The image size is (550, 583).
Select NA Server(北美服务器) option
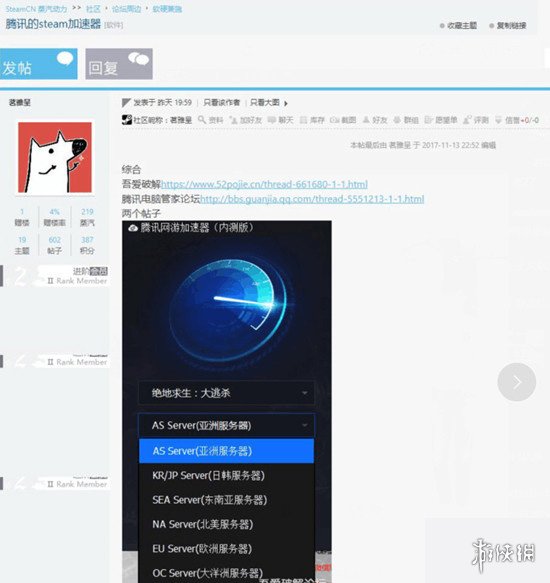click(226, 524)
